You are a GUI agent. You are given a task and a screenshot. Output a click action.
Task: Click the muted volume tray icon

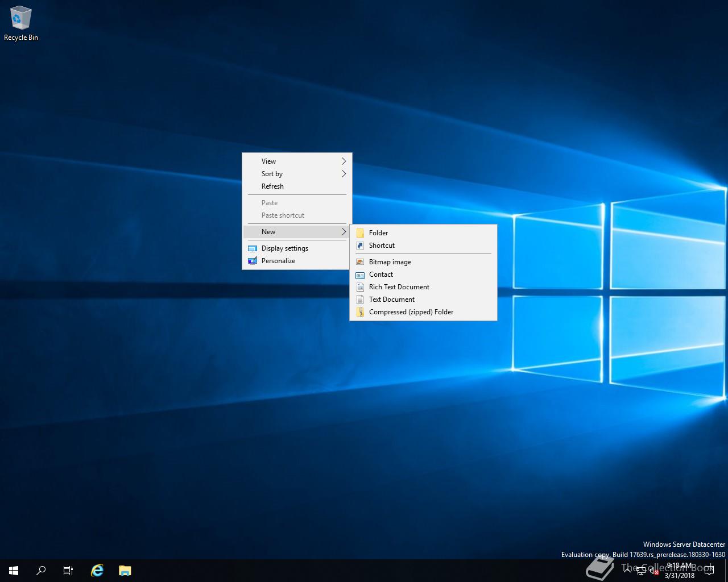pyautogui.click(x=654, y=571)
